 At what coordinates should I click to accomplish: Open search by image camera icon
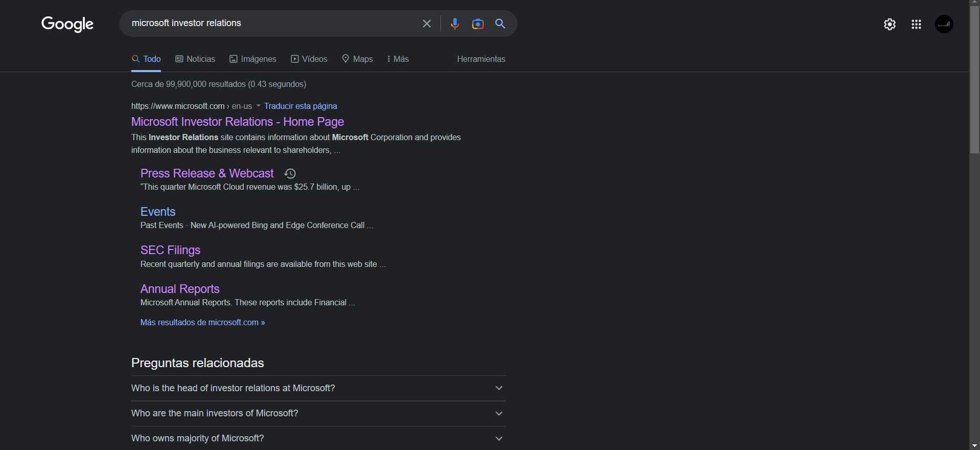coord(478,24)
